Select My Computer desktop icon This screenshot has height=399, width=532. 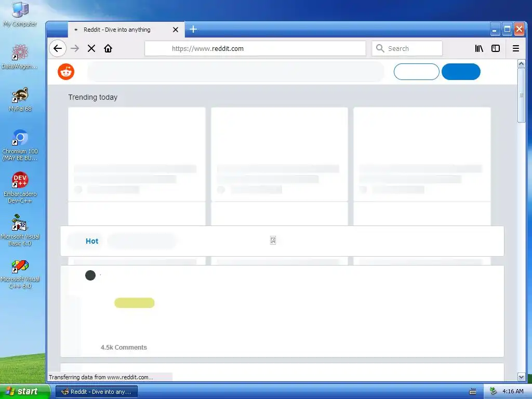coord(20,14)
